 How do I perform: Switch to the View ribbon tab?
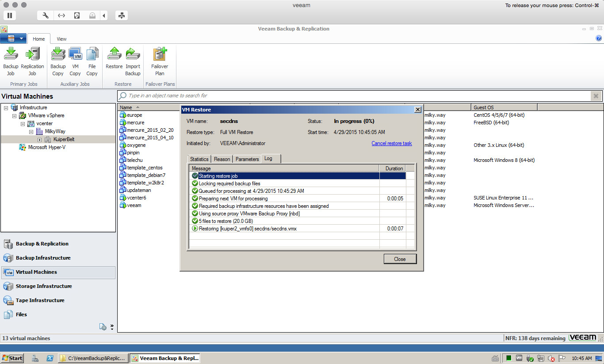[61, 39]
